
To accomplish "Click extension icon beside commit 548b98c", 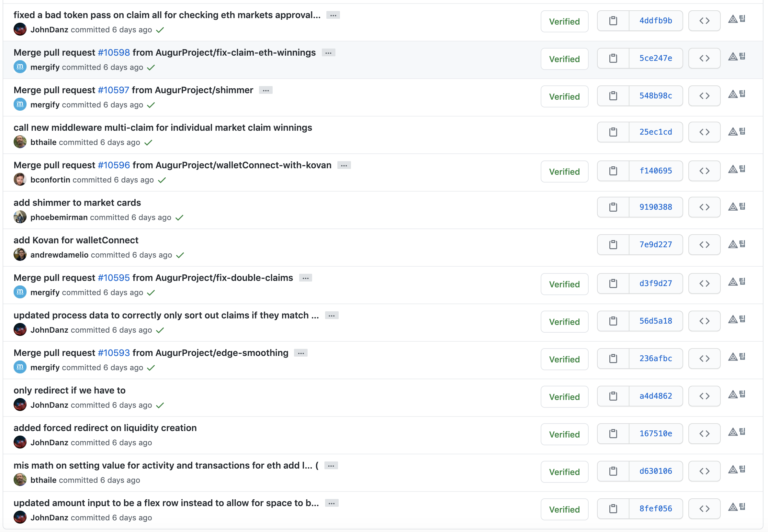I will click(x=736, y=94).
